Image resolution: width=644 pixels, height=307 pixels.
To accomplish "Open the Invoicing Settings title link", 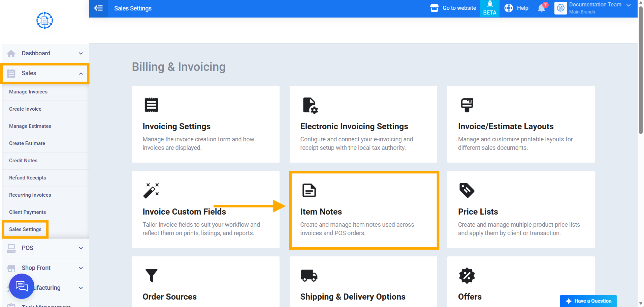I will click(176, 127).
